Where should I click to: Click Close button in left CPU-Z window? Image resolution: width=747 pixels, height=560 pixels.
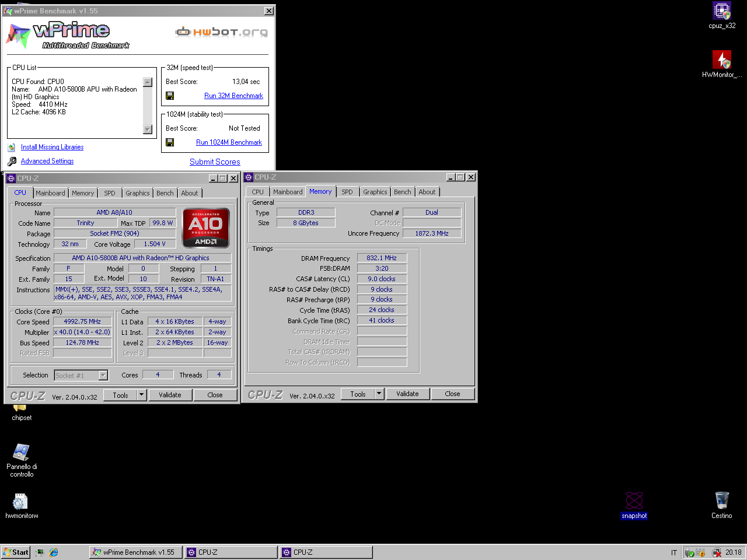click(x=215, y=395)
